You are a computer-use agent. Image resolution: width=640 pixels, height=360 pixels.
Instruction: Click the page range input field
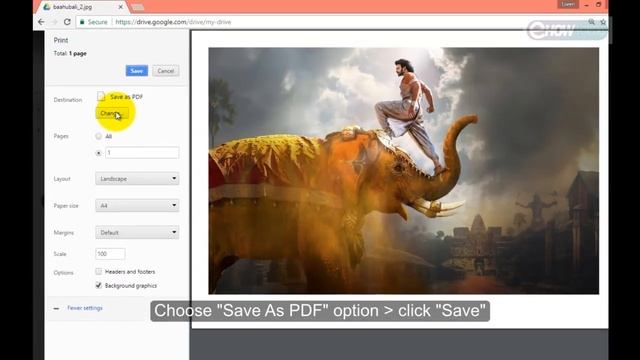142,153
